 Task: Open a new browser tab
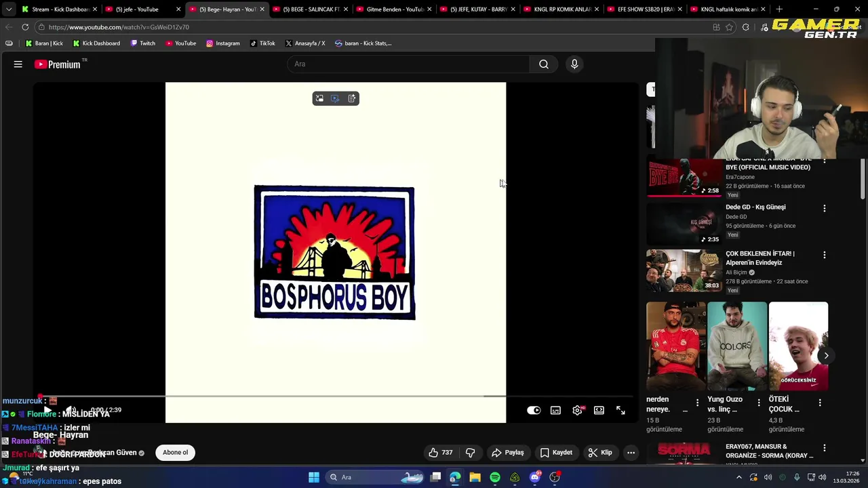[779, 9]
